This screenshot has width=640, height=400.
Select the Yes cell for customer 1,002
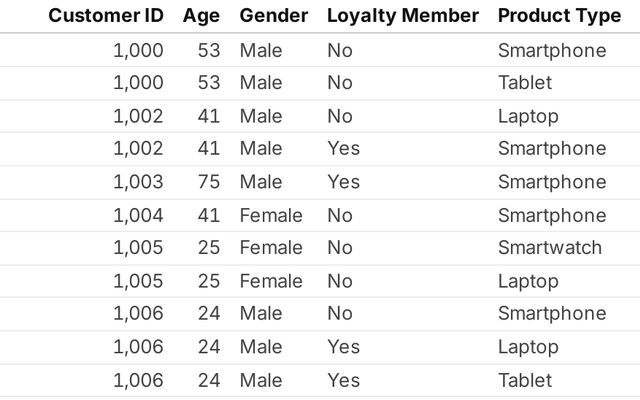coord(342,149)
